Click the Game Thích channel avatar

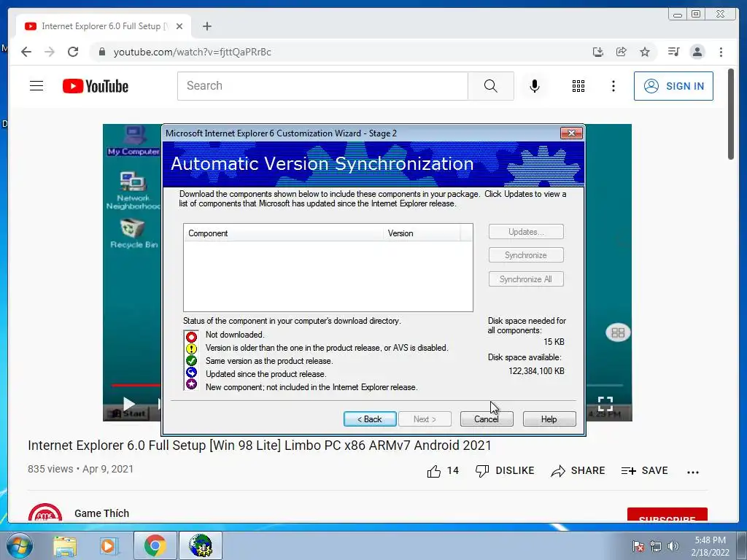(x=45, y=513)
